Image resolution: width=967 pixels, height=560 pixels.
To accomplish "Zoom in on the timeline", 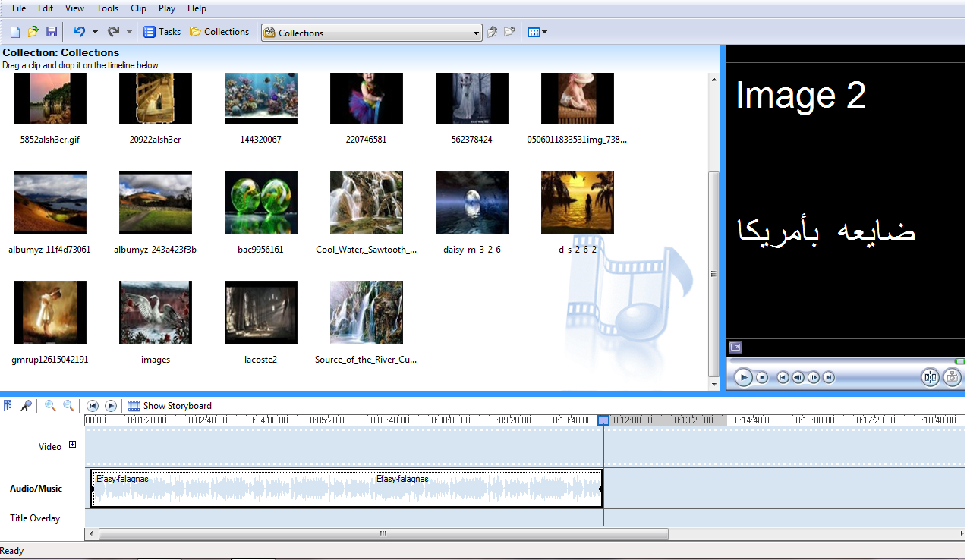I will coord(50,406).
